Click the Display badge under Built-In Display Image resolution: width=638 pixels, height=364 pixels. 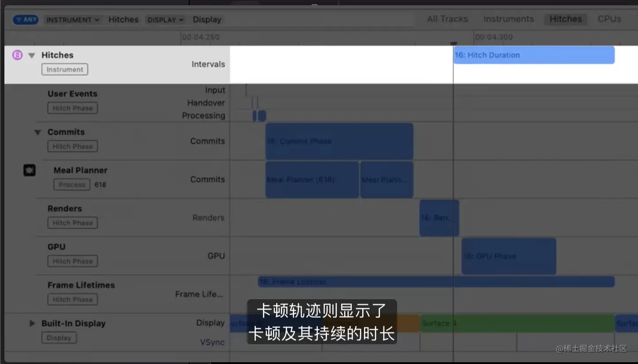pyautogui.click(x=60, y=338)
